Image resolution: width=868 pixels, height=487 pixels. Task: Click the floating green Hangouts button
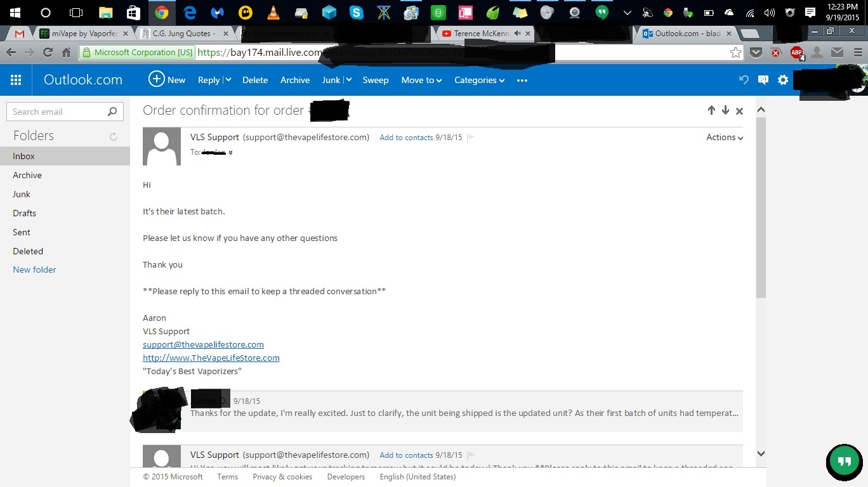[845, 462]
